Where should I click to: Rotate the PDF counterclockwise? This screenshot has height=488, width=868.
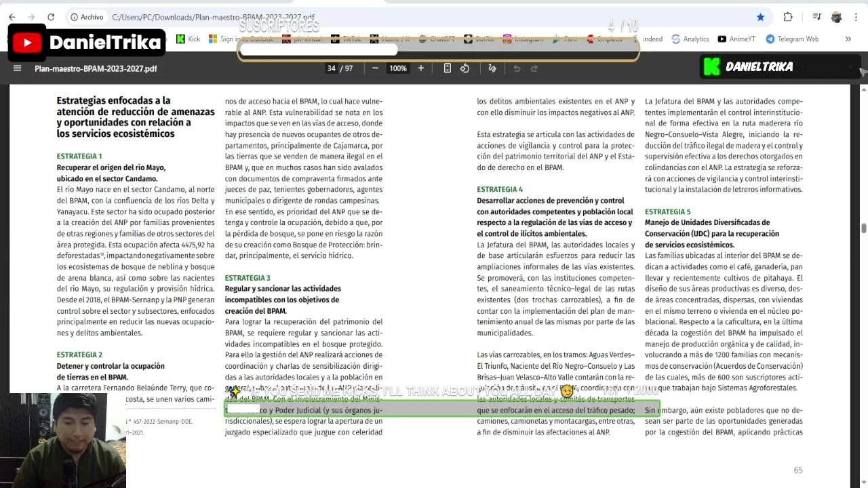pyautogui.click(x=465, y=68)
